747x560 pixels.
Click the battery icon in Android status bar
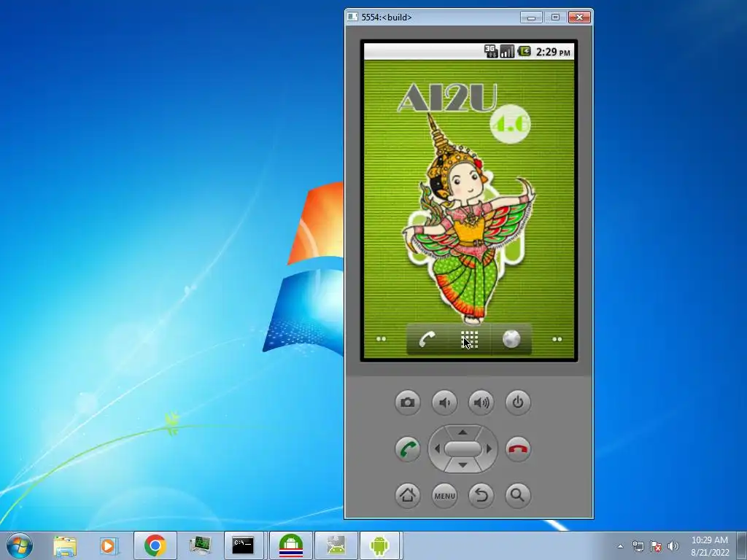[x=524, y=51]
